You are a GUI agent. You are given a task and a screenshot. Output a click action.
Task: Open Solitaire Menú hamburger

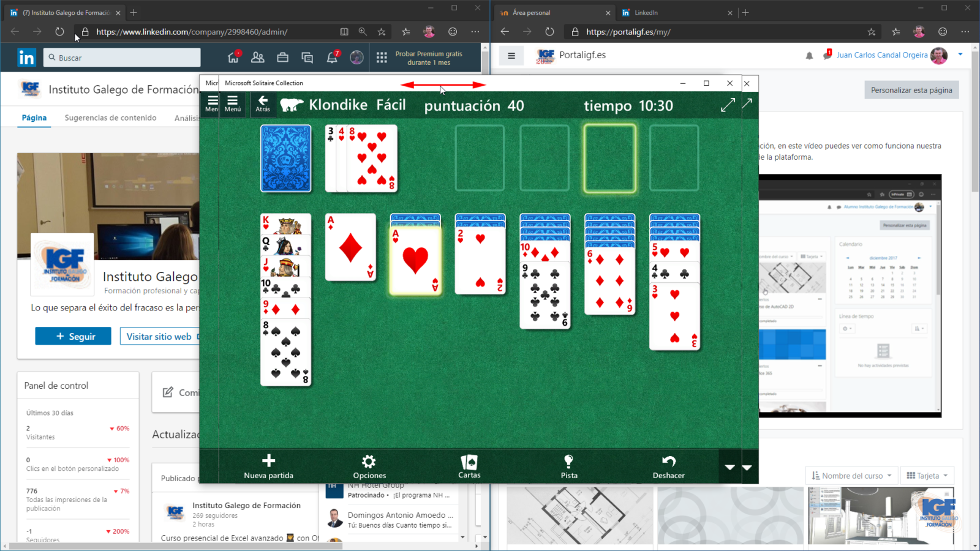233,103
